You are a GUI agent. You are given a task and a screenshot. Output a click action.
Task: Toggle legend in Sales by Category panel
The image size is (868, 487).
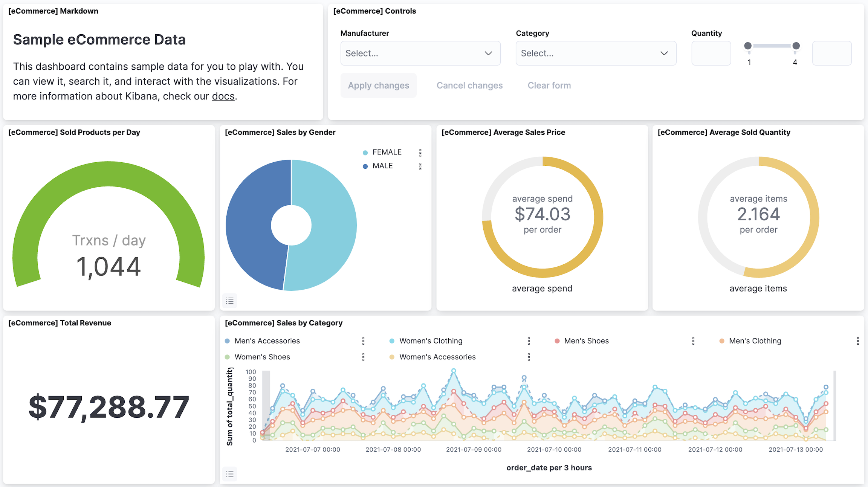(x=229, y=474)
